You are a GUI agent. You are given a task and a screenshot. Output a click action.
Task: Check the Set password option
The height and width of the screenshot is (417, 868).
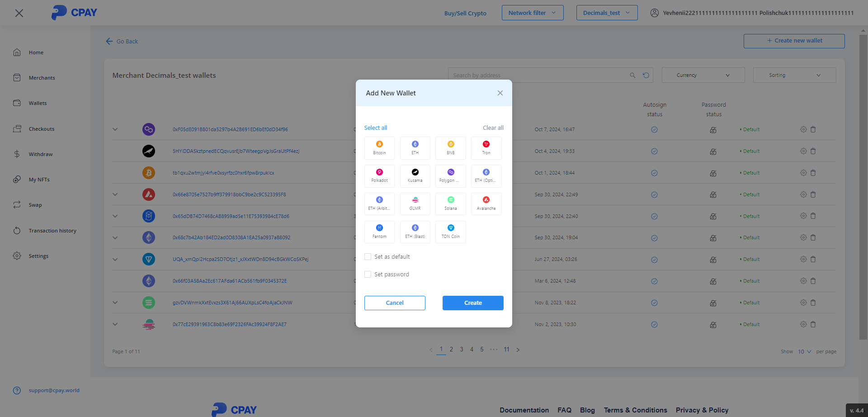(368, 275)
